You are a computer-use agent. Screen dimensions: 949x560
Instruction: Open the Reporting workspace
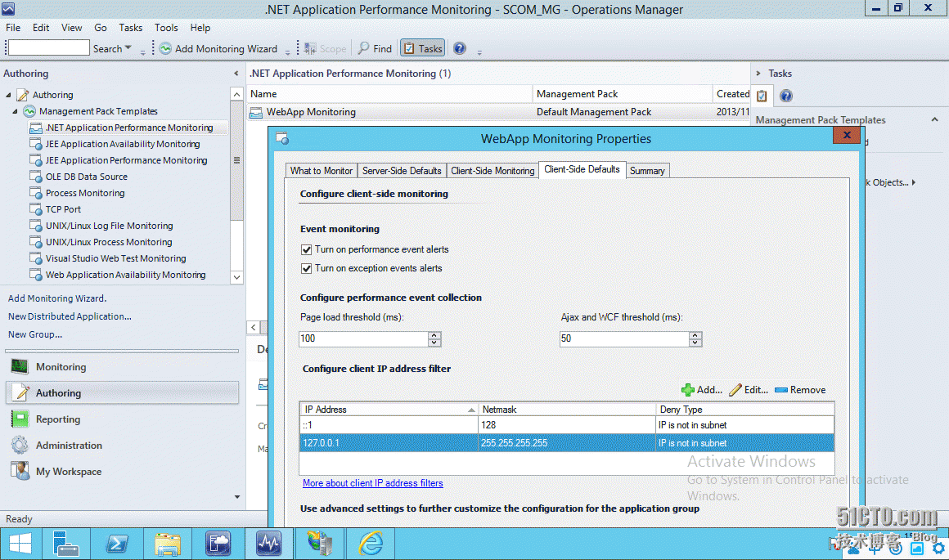click(122, 419)
